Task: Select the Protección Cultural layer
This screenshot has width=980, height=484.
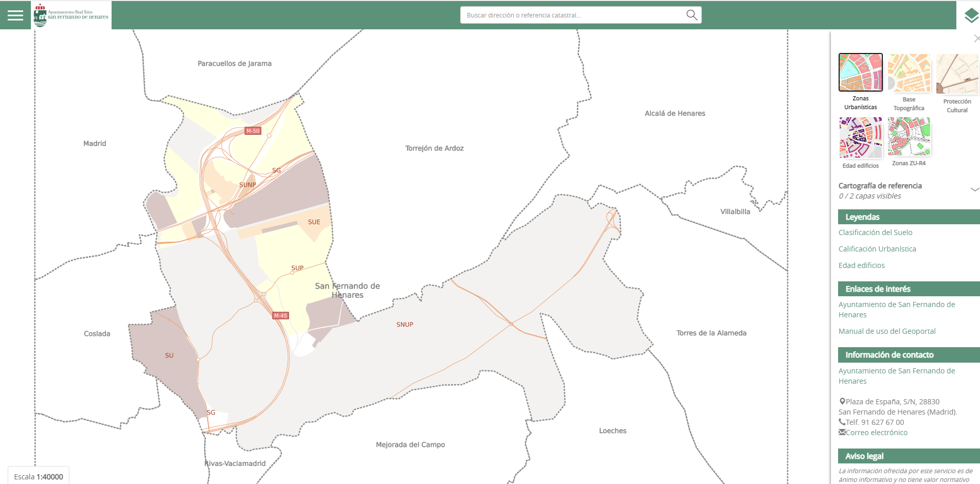Action: tap(957, 75)
